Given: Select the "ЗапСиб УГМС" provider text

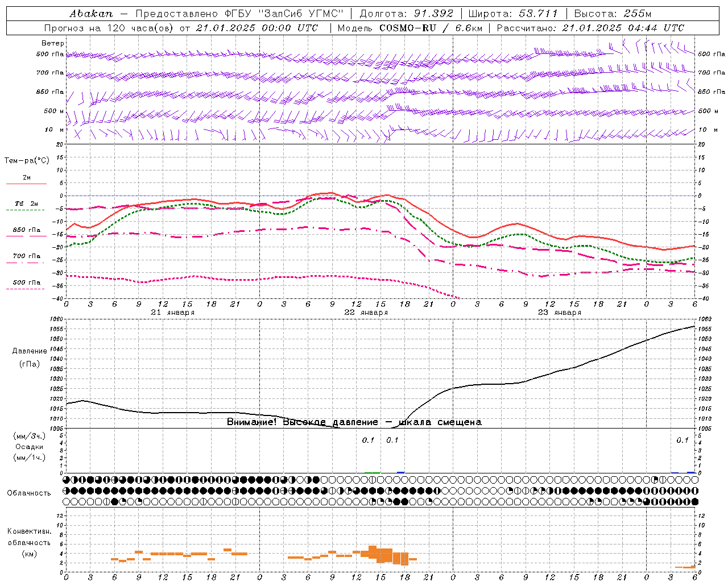Looking at the screenshot, I should pos(301,13).
